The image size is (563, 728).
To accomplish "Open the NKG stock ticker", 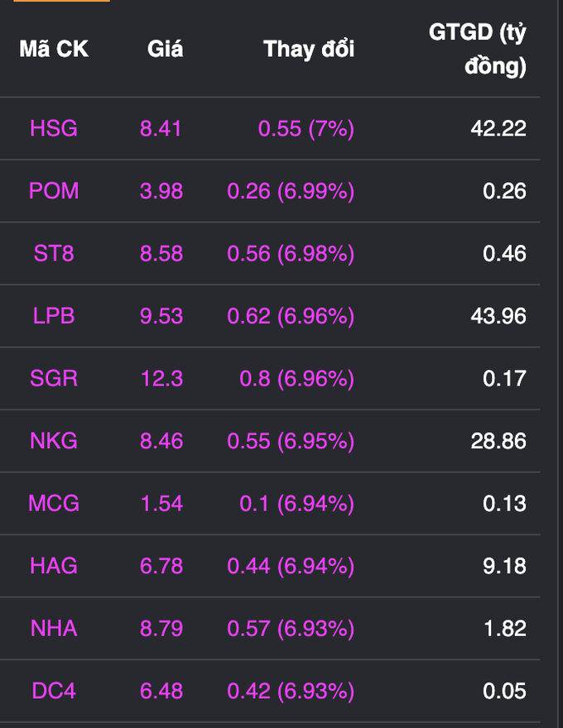I will click(54, 441).
